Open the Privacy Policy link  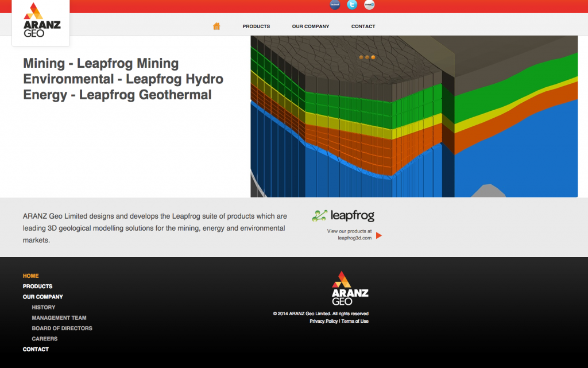click(x=323, y=321)
